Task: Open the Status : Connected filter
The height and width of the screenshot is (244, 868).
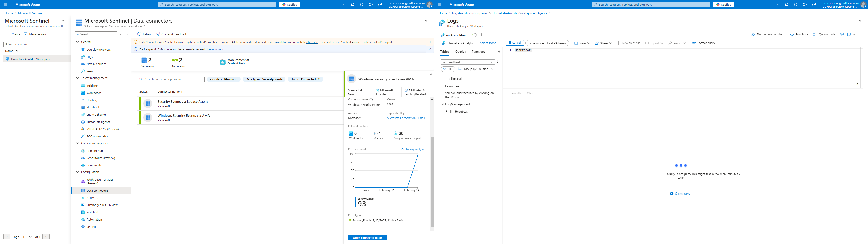Action: coord(305,79)
